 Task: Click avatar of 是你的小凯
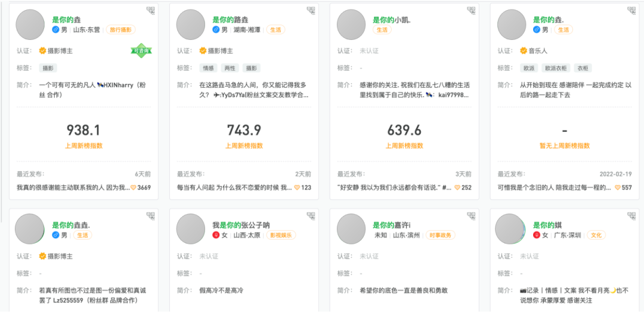[351, 24]
